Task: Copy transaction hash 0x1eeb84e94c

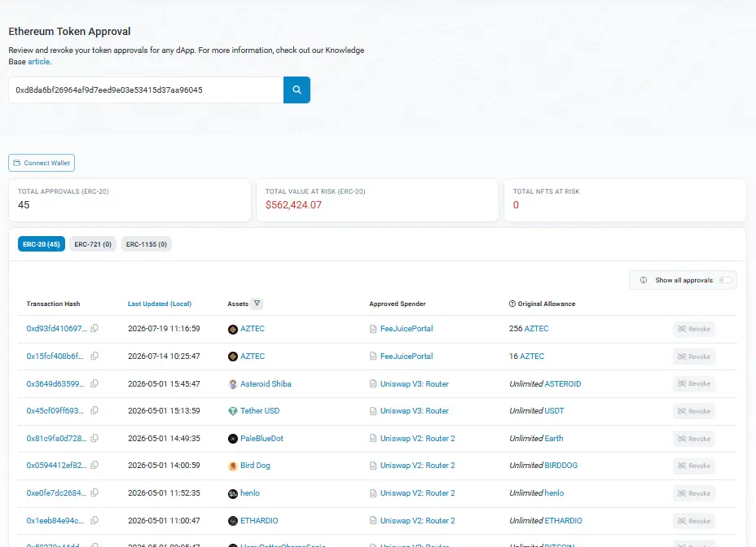Action: click(x=94, y=520)
